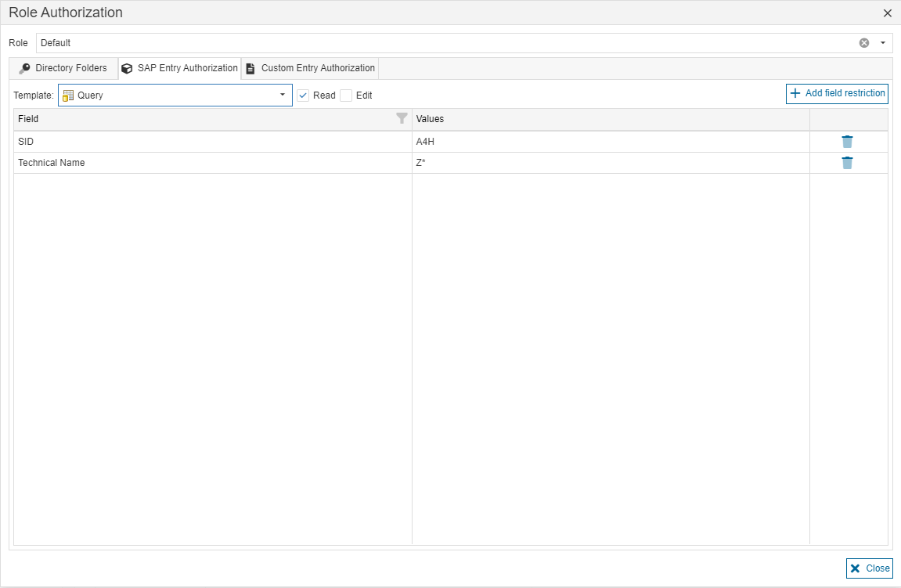901x588 pixels.
Task: Select the SAP Entry Authorization tab
Action: [x=187, y=68]
